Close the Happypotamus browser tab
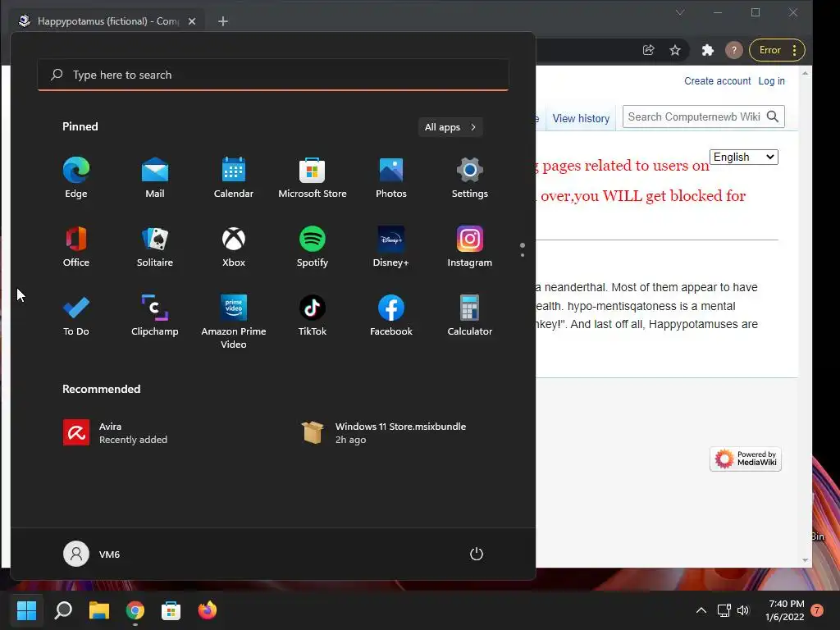Image resolution: width=840 pixels, height=630 pixels. pos(192,21)
